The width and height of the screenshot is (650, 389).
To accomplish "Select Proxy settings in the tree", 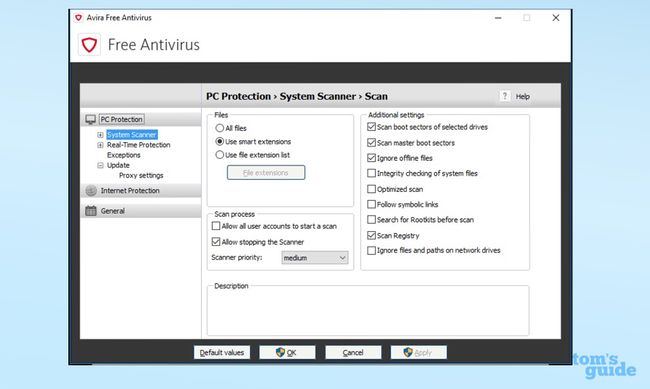I will click(141, 175).
